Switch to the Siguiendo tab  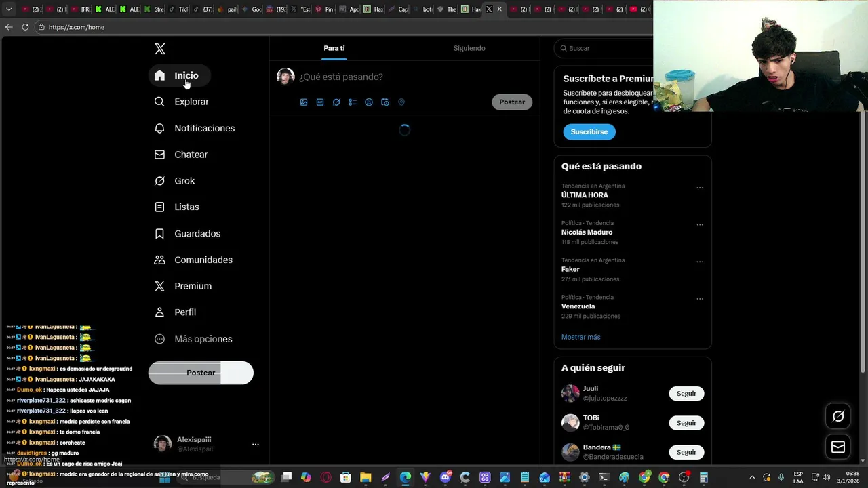469,48
